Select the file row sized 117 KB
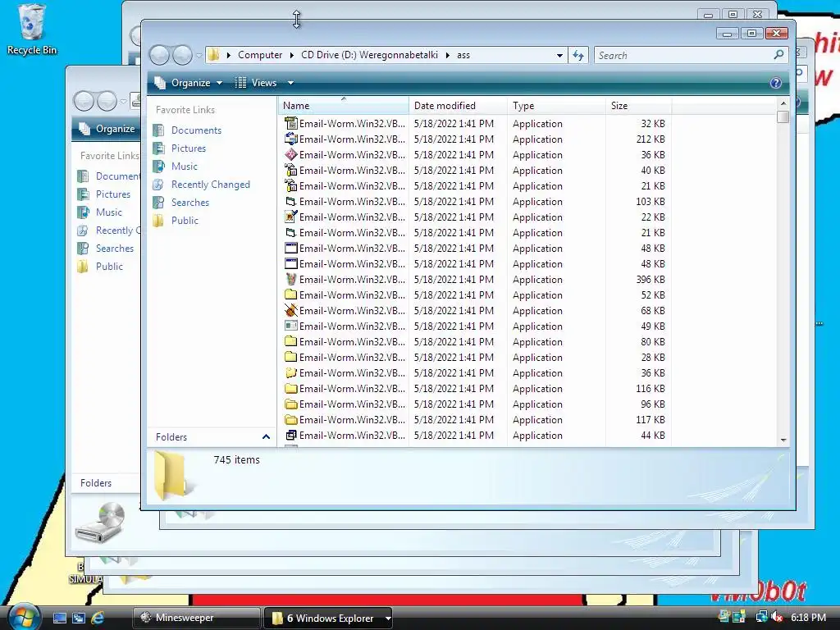The width and height of the screenshot is (840, 630). pyautogui.click(x=475, y=419)
